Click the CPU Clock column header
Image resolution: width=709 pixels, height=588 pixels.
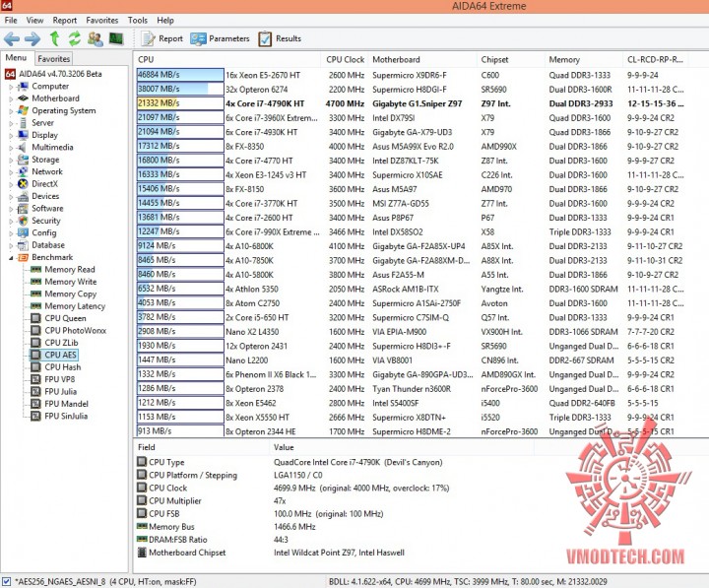coord(345,60)
